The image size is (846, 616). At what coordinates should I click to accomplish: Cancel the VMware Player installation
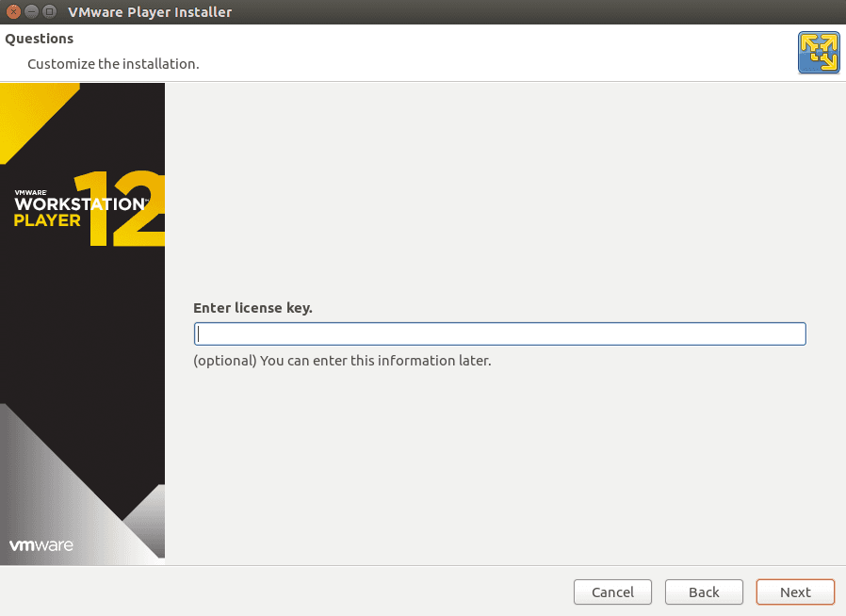612,592
